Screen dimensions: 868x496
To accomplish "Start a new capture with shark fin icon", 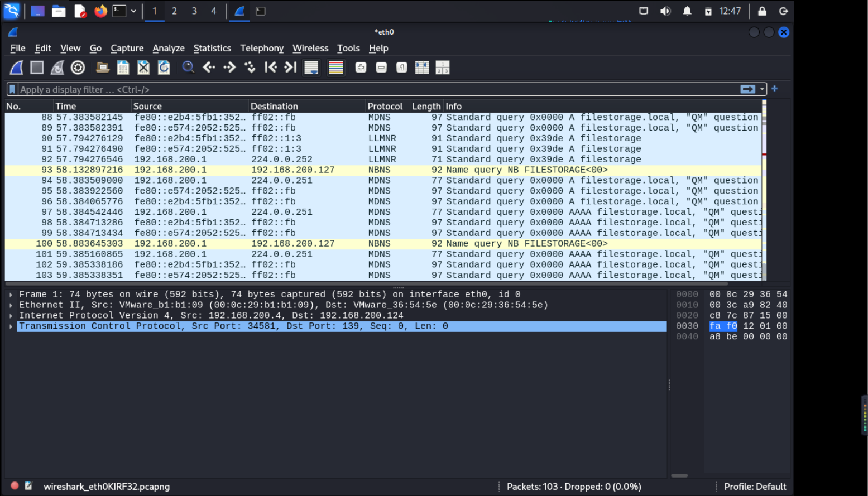I will 17,68.
